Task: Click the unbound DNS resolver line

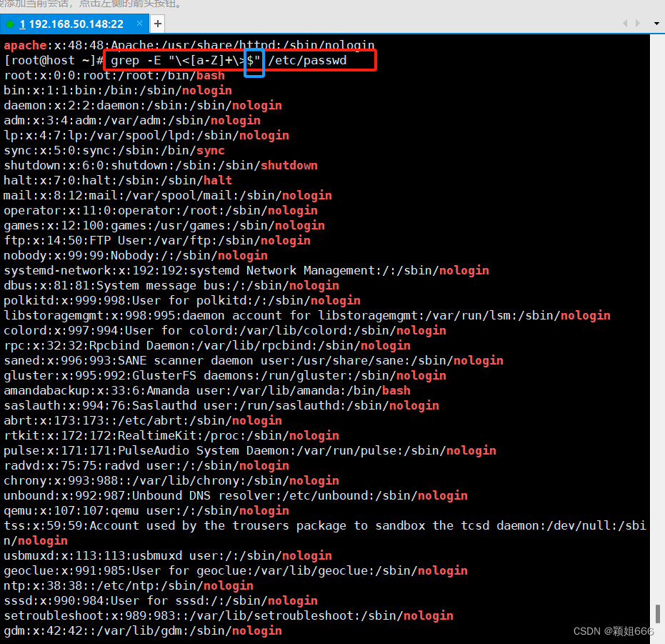Action: pos(236,495)
